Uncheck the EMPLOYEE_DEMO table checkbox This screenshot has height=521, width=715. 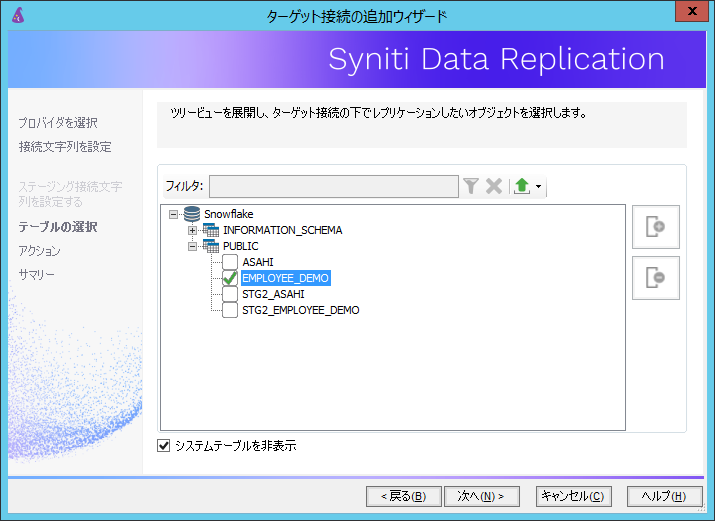point(230,278)
